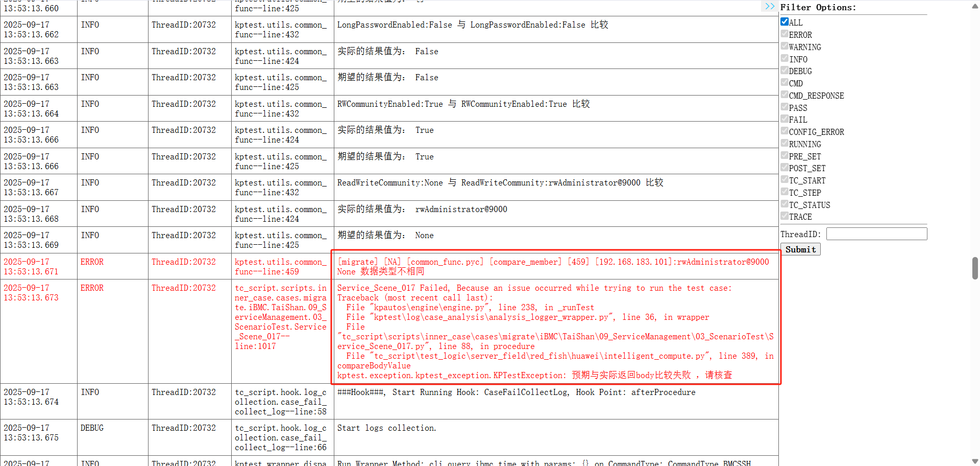Enable the TRACE filter checkbox
The height and width of the screenshot is (466, 980).
pos(785,216)
